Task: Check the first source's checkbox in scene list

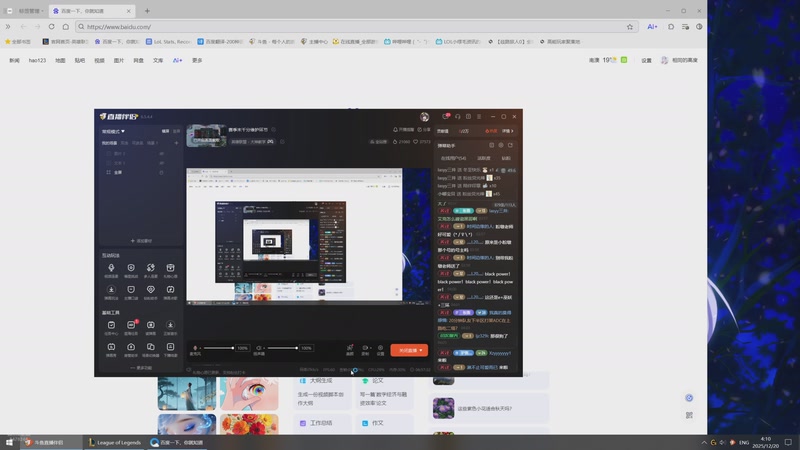Action: click(x=108, y=154)
